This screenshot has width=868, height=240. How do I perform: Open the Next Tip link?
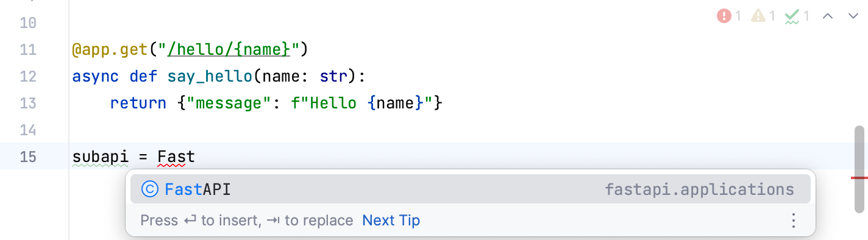pos(391,220)
